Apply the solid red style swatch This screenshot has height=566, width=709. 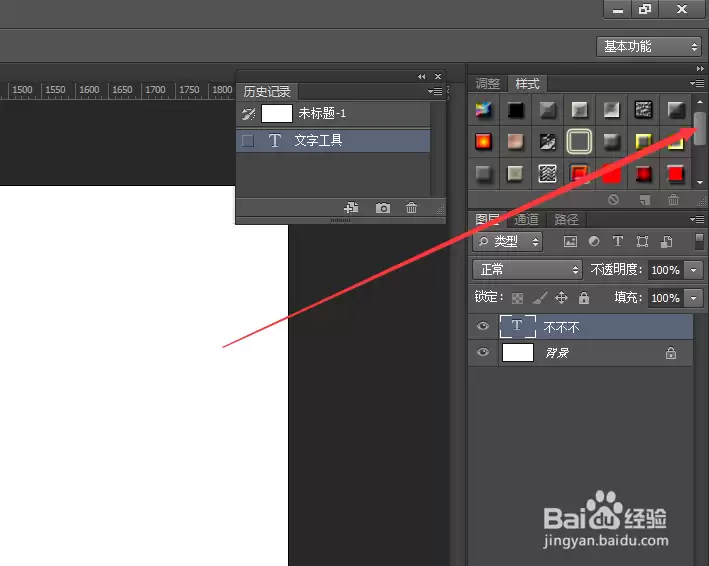(611, 174)
